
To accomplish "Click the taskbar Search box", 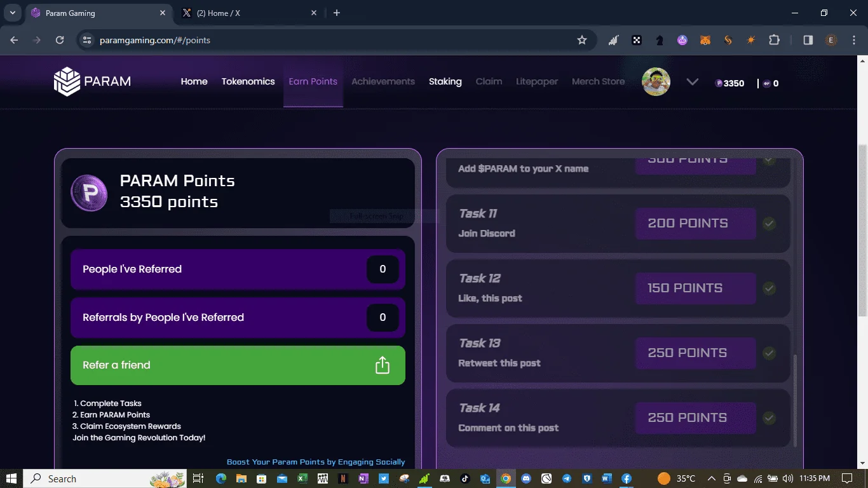I will point(105,478).
